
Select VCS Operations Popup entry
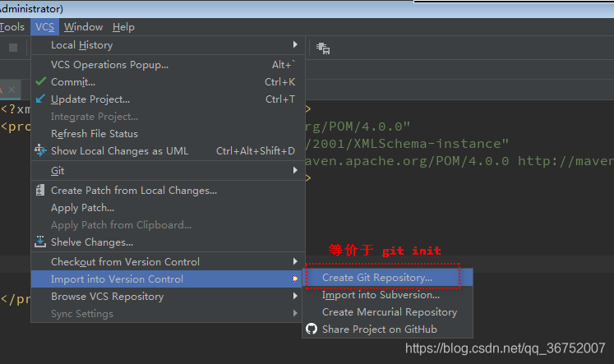[168, 65]
